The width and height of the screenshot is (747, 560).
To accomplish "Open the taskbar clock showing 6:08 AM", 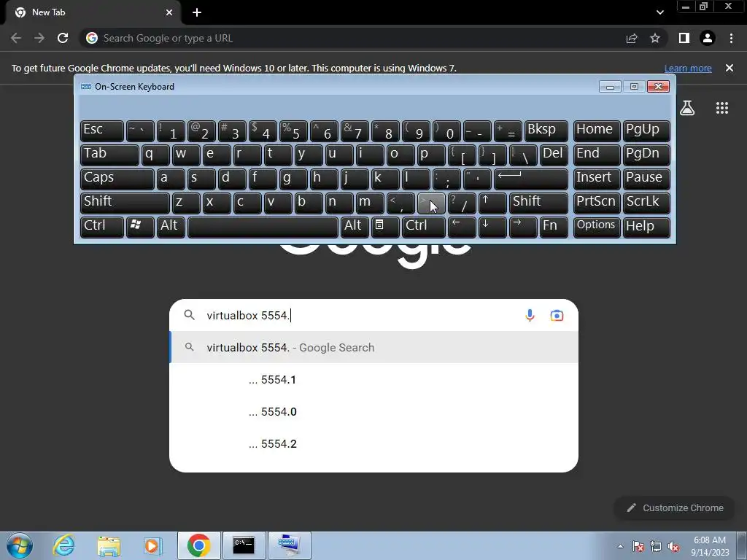I will tap(709, 545).
